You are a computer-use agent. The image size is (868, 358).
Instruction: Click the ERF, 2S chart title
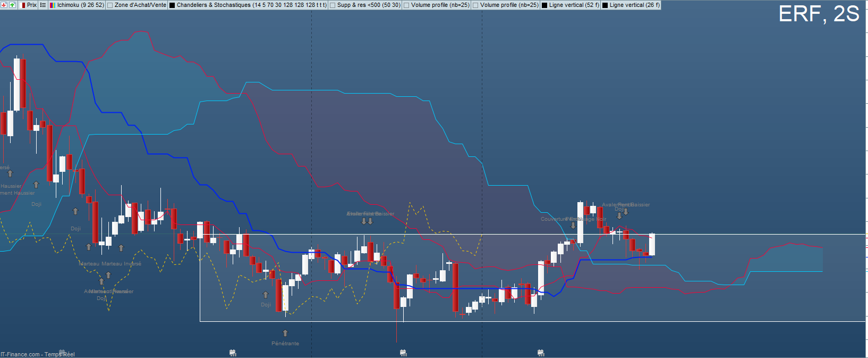pos(818,14)
